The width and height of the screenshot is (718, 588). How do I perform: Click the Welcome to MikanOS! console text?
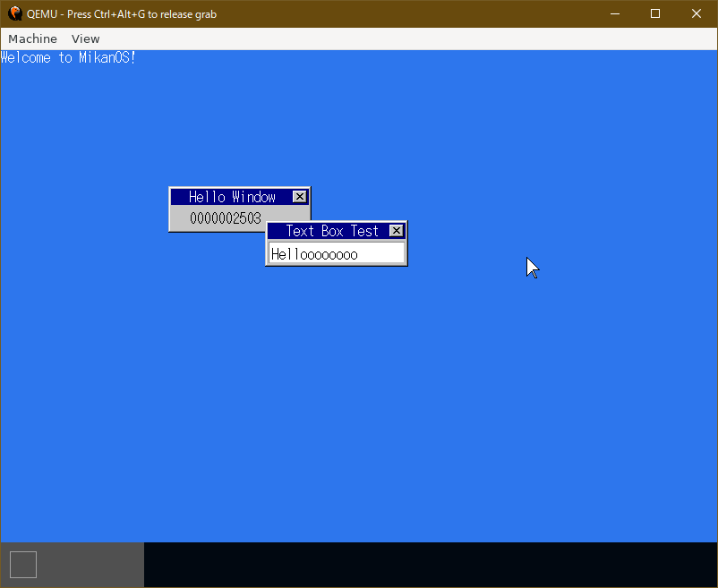click(x=68, y=57)
